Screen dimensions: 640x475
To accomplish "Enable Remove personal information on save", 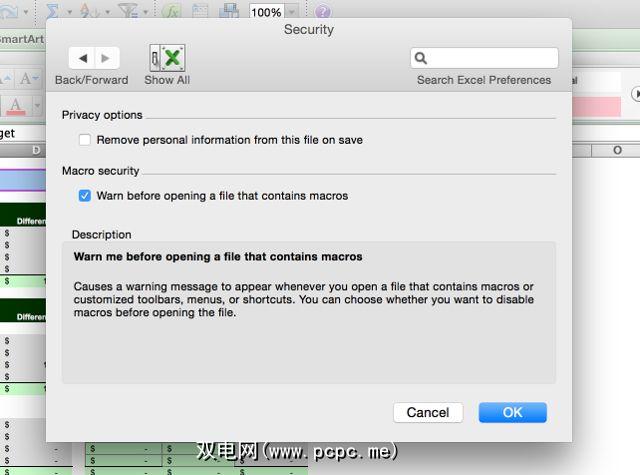I will [x=85, y=140].
